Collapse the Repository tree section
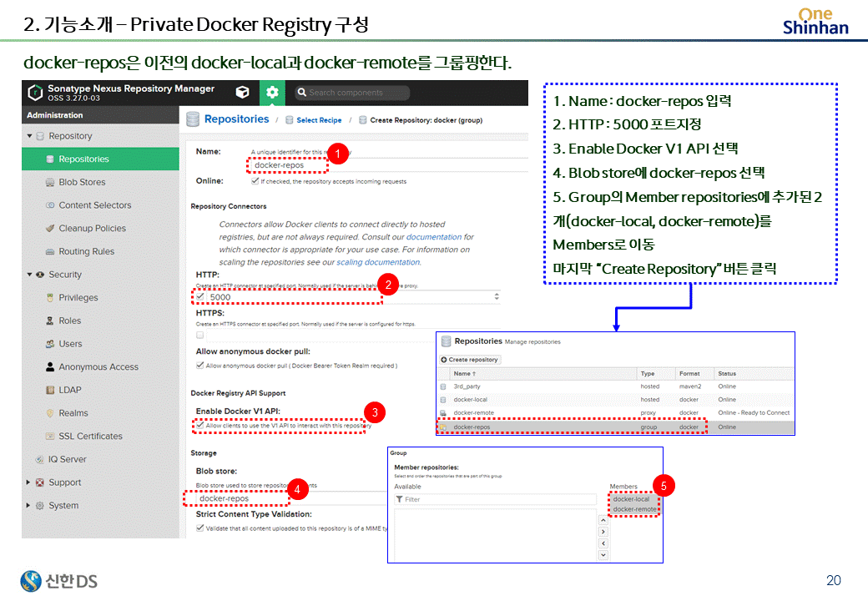 29,136
